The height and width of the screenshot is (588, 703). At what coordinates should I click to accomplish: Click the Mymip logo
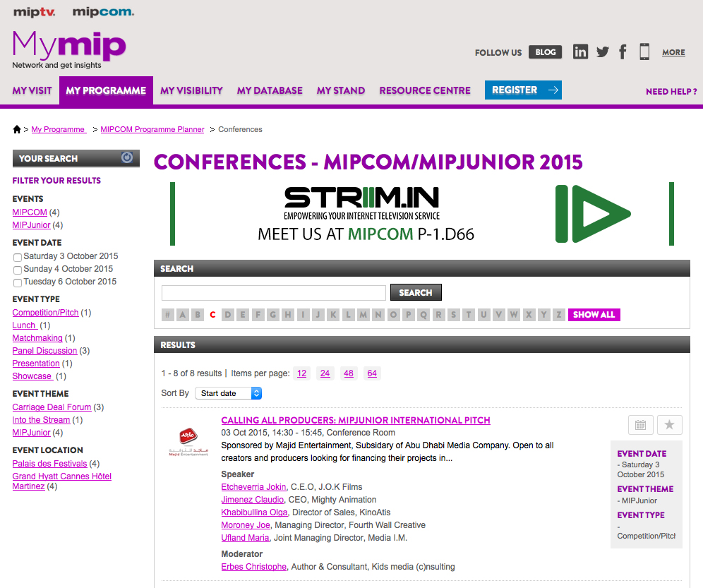coord(69,49)
